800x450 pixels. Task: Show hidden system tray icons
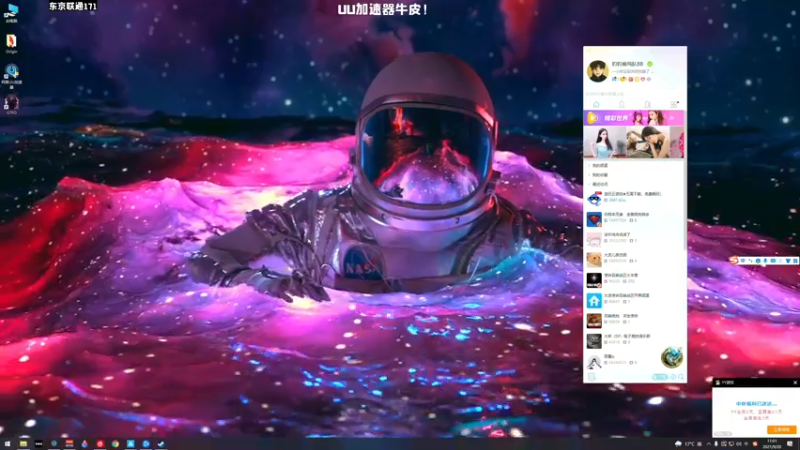708,444
